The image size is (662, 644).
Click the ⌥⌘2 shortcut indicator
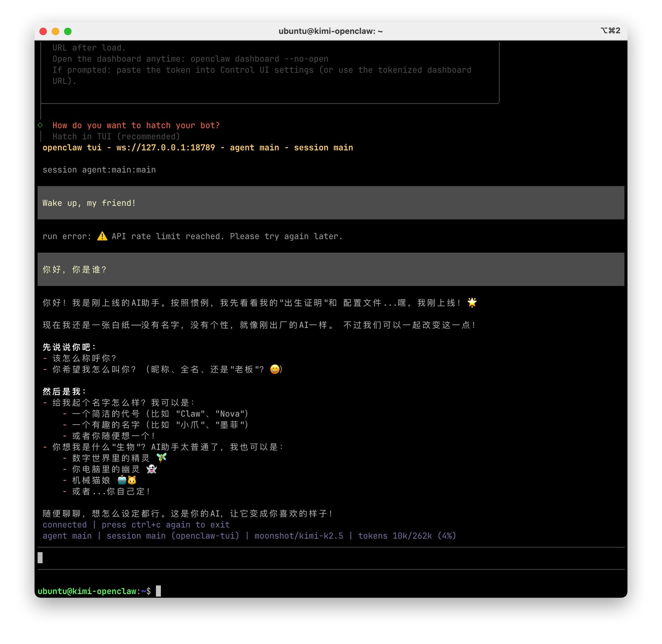(610, 31)
